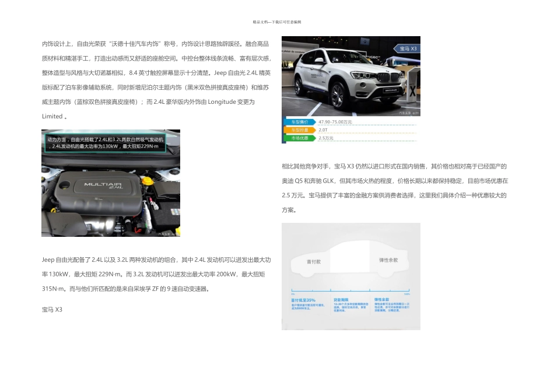Screen dimensions: 554x392
Task: Click the standalone "宝马 X3" heading at bottom left
Action: (52, 310)
